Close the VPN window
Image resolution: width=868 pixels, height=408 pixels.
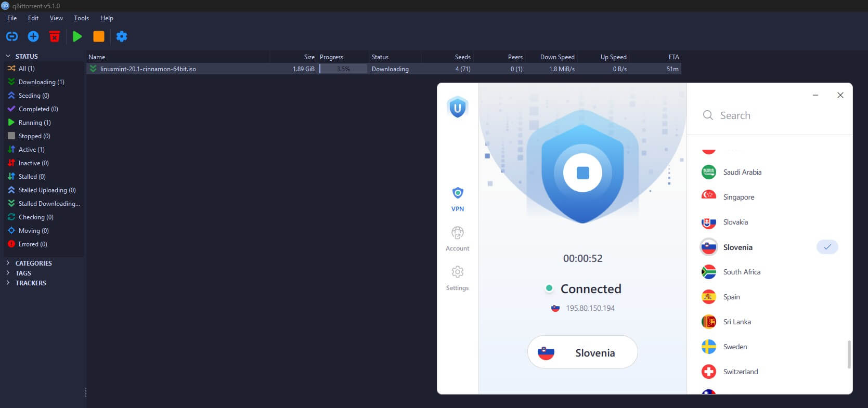(840, 95)
